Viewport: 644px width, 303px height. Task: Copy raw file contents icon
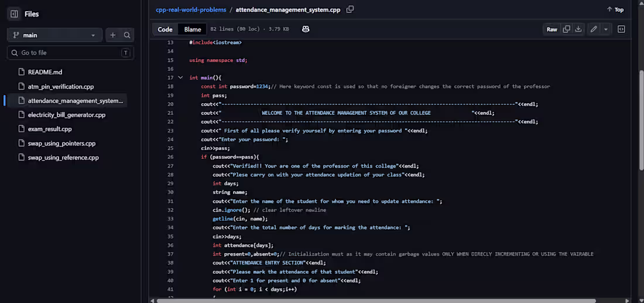[566, 29]
